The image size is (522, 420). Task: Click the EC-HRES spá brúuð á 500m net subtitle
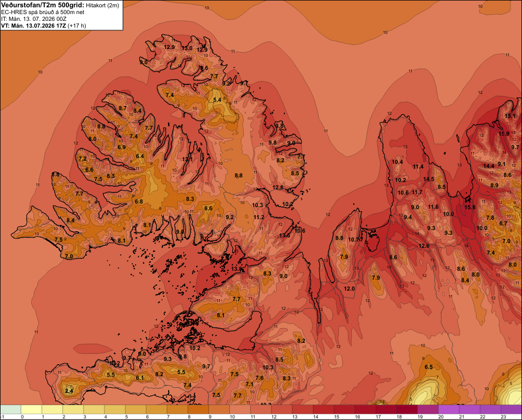pyautogui.click(x=43, y=13)
